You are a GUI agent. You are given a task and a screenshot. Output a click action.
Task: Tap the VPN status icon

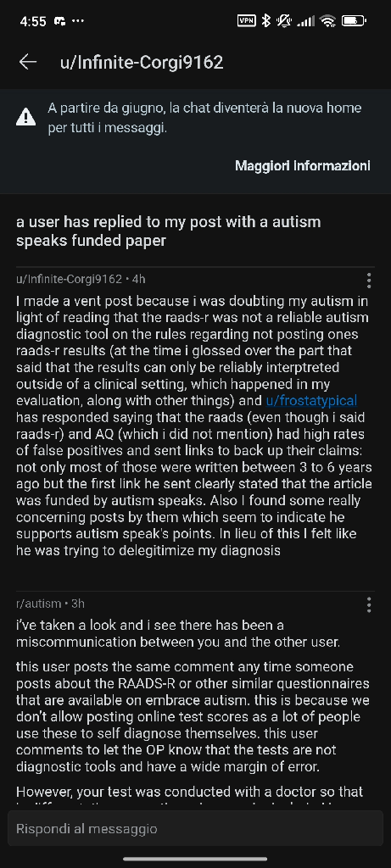[x=247, y=21]
